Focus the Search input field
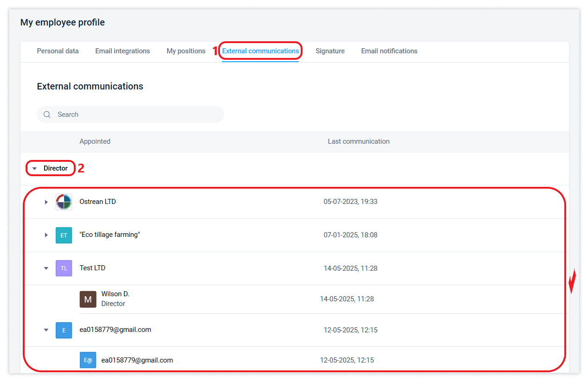 pos(137,115)
